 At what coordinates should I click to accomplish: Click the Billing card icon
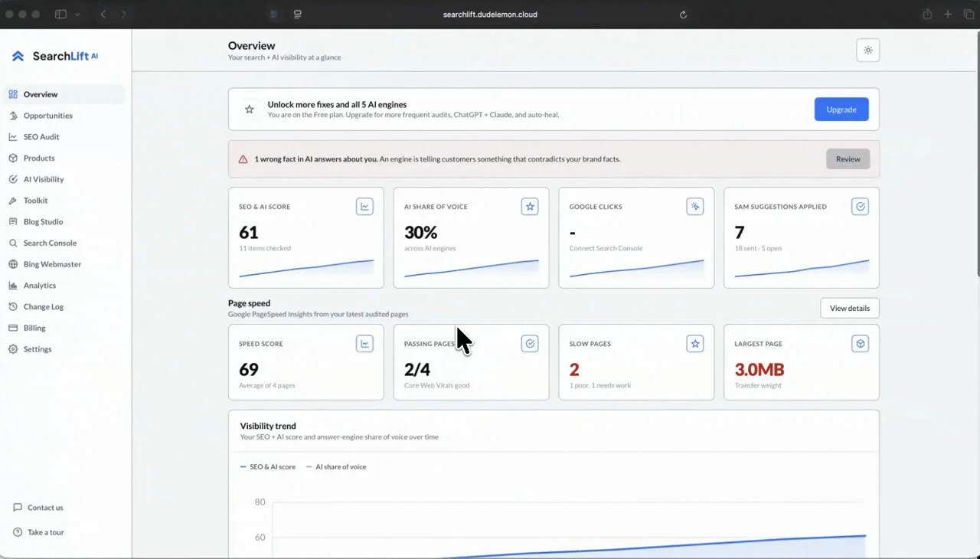click(13, 328)
